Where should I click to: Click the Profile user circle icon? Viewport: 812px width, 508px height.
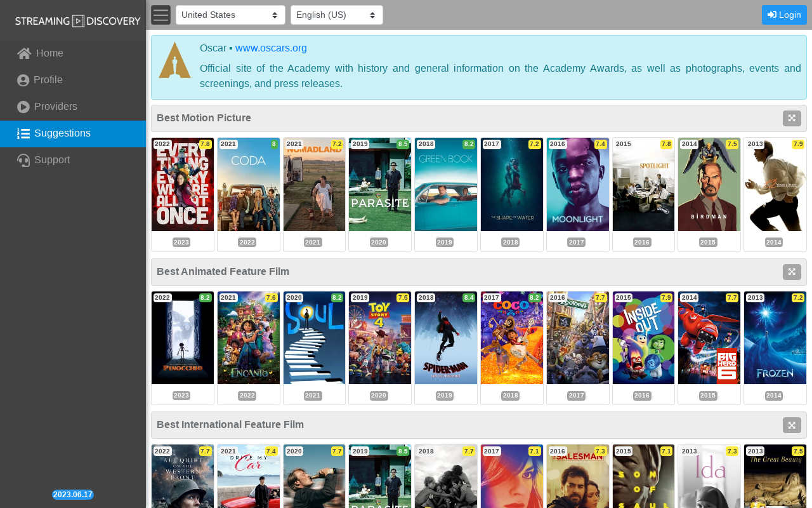(23, 81)
